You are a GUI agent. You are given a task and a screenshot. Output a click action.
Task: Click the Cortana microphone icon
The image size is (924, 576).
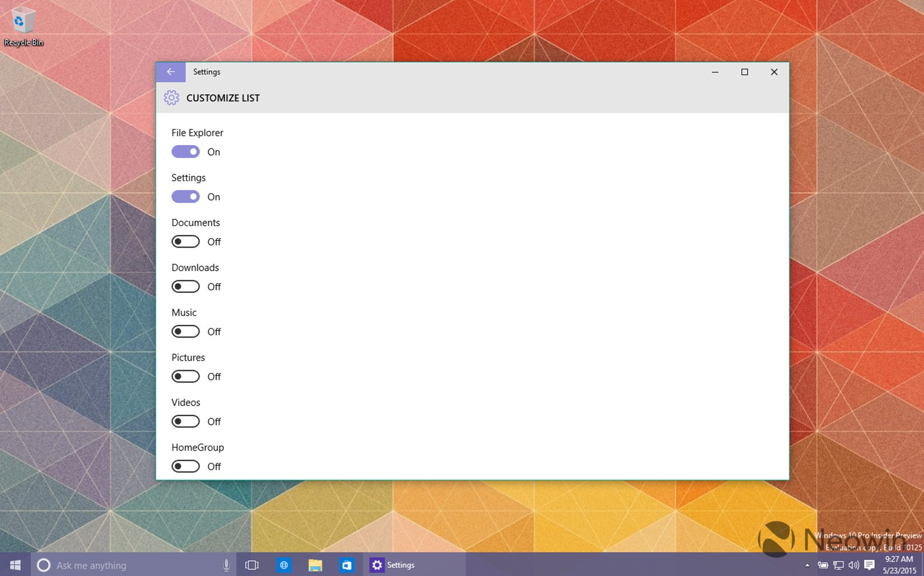(x=226, y=565)
